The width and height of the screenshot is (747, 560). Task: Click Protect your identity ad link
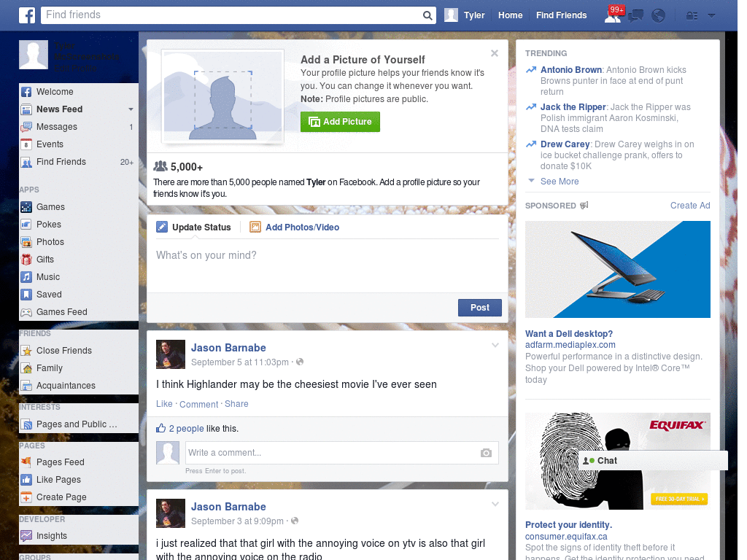(568, 525)
